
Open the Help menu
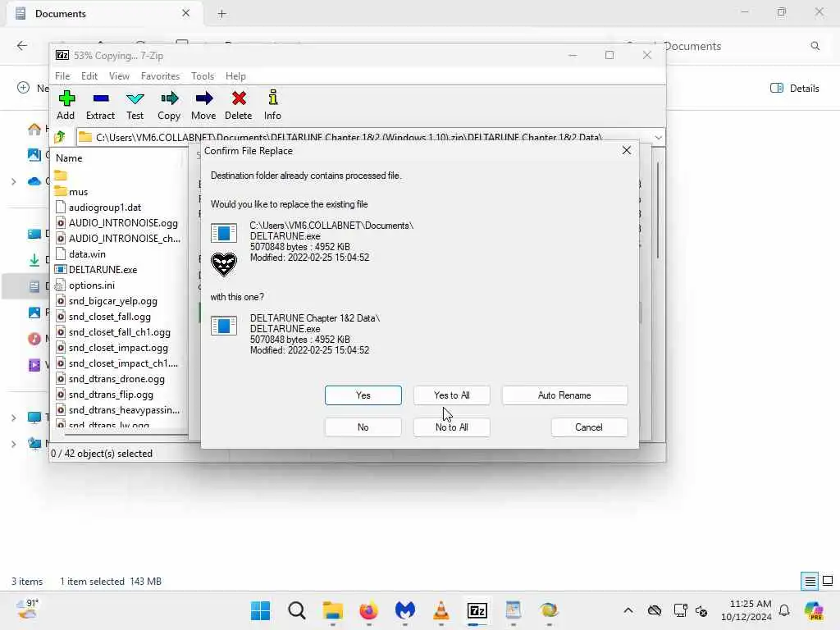[x=235, y=76]
